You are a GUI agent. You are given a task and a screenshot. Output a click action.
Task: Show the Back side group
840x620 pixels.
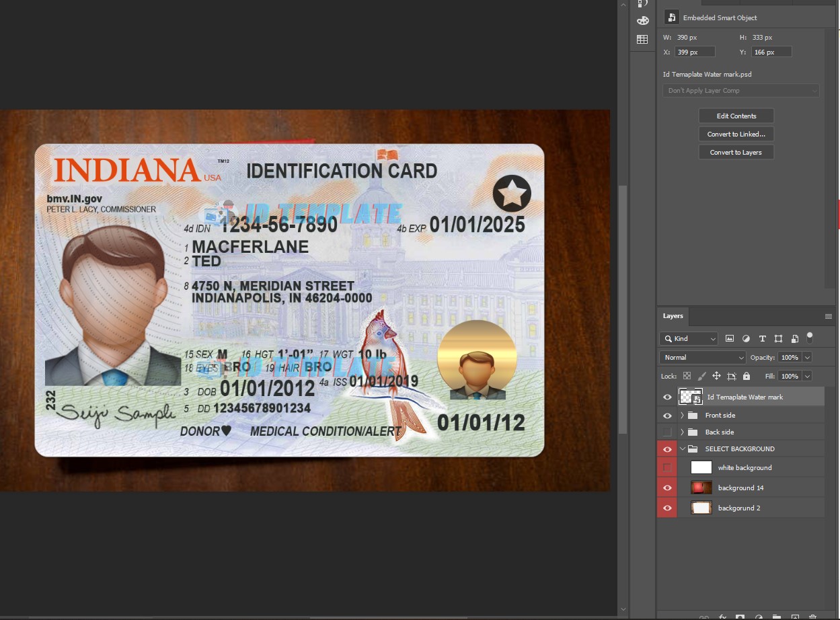667,432
